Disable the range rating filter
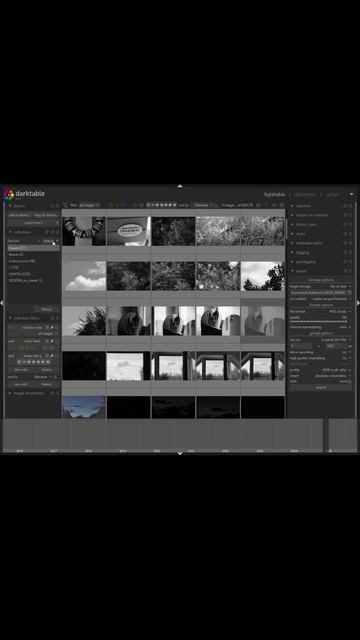The image size is (360, 640). (x=47, y=356)
